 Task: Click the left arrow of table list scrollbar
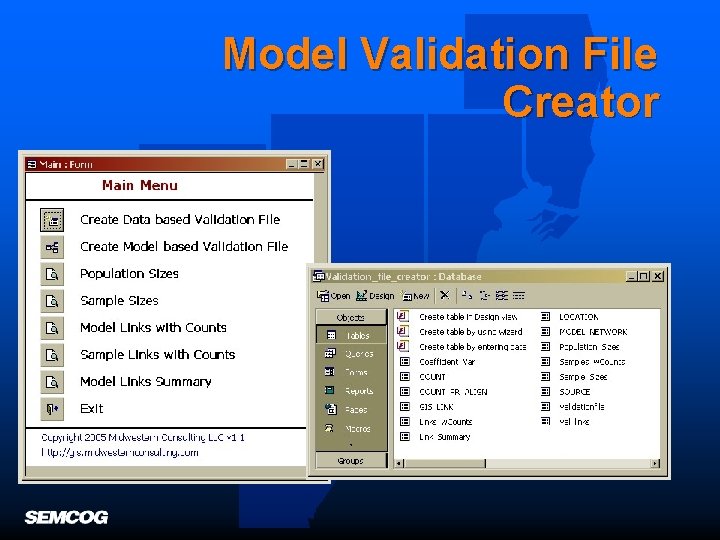pyautogui.click(x=399, y=463)
